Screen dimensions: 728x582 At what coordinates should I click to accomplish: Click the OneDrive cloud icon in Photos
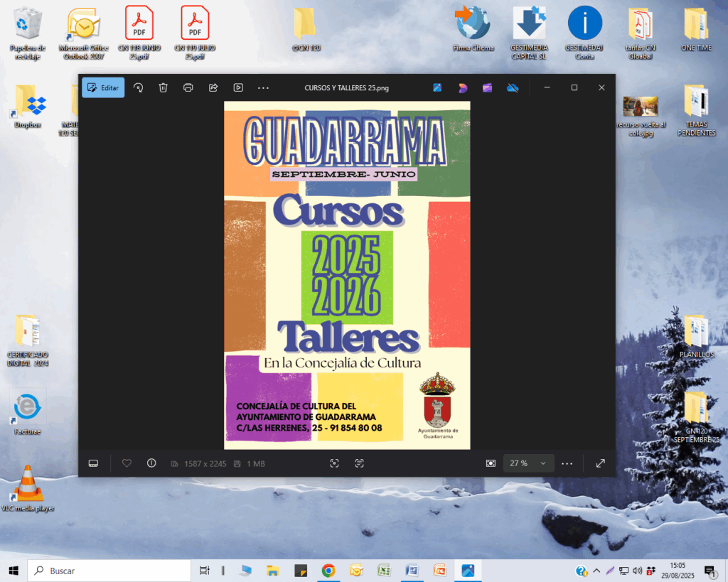tap(513, 87)
